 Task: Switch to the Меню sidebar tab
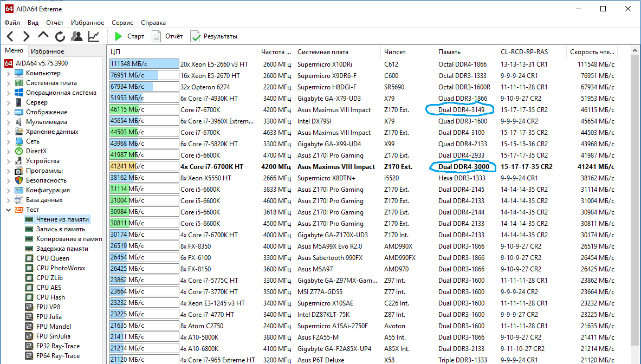14,50
